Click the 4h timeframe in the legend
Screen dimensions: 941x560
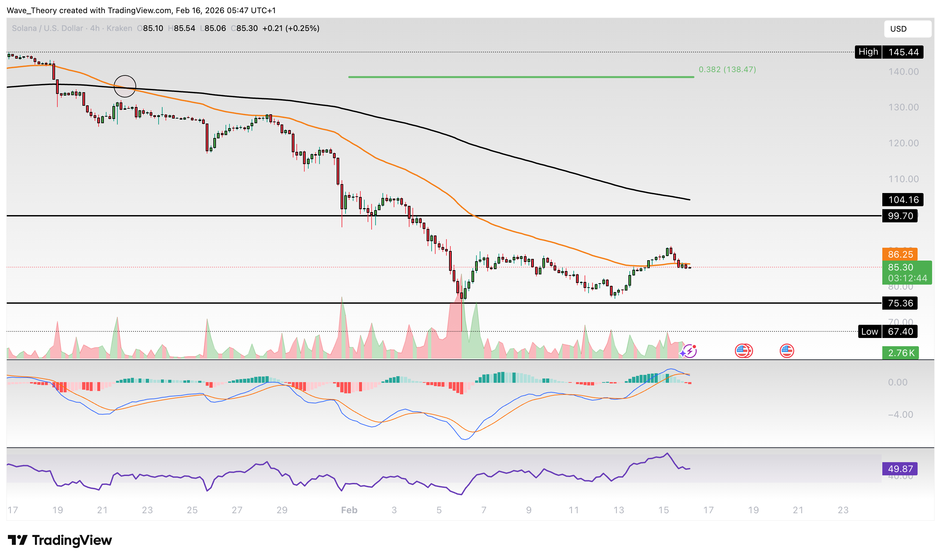pyautogui.click(x=95, y=28)
